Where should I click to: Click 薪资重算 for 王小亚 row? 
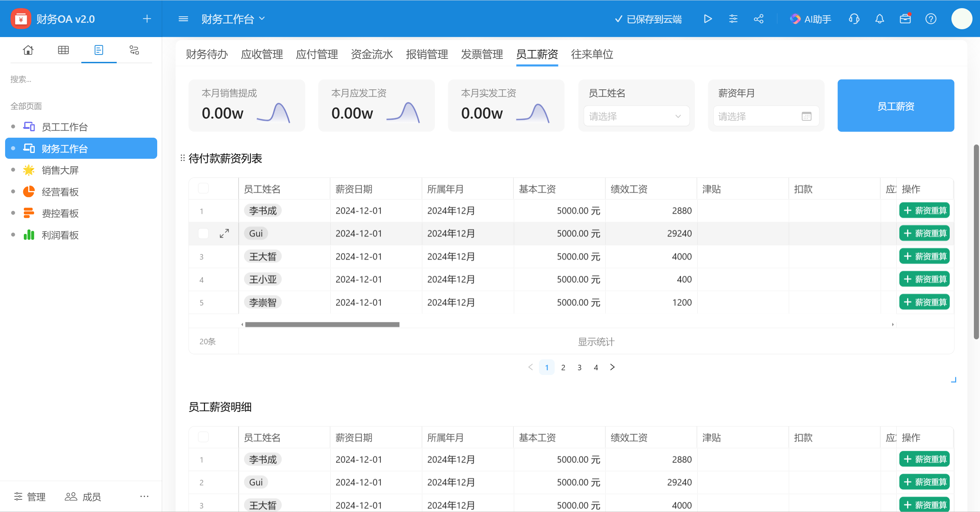pos(924,279)
